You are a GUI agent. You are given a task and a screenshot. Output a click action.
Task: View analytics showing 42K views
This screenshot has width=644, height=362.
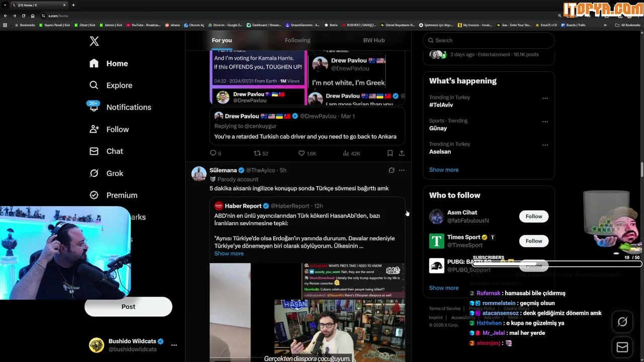pos(351,153)
